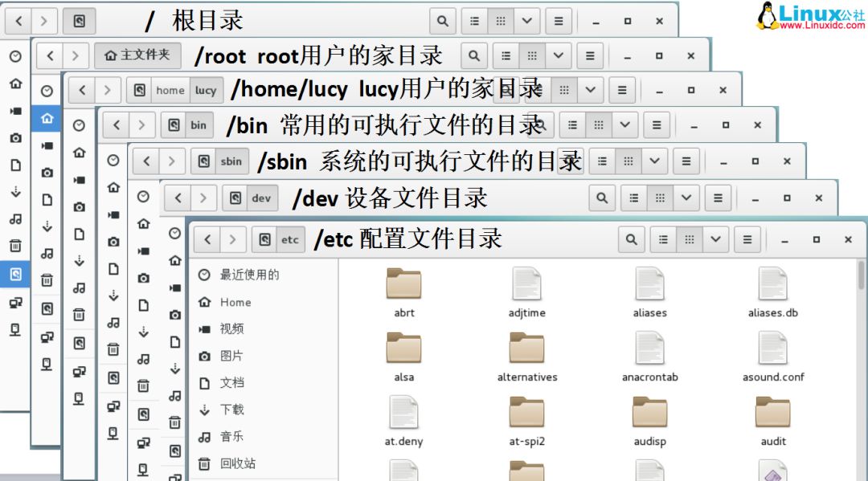This screenshot has width=868, height=481.
Task: Go forward in the /etc window
Action: [x=232, y=239]
